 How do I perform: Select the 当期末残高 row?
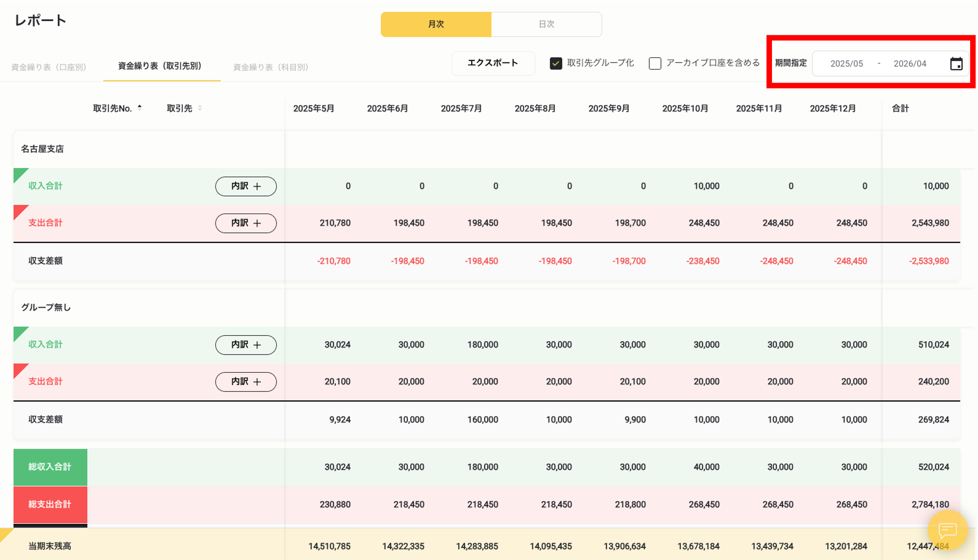click(49, 546)
